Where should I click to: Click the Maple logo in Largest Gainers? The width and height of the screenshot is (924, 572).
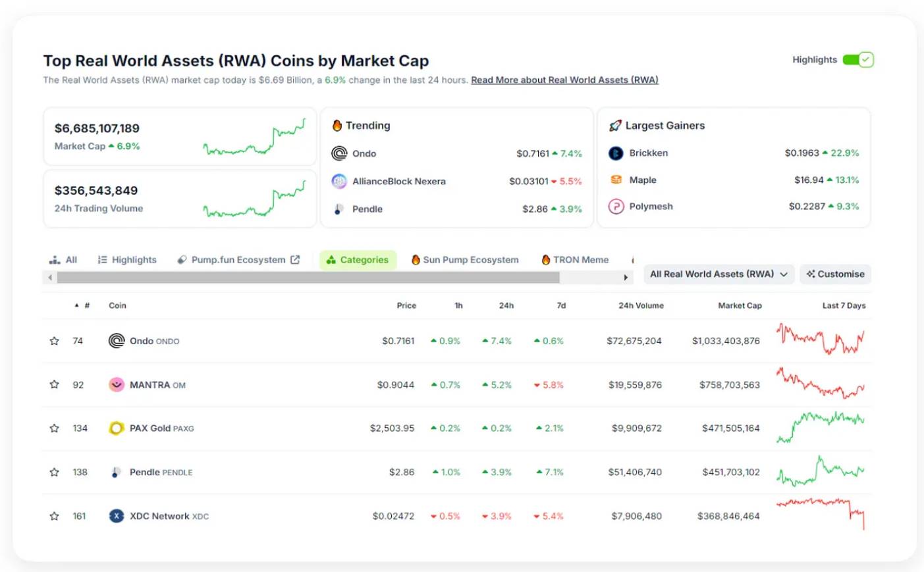pyautogui.click(x=616, y=180)
